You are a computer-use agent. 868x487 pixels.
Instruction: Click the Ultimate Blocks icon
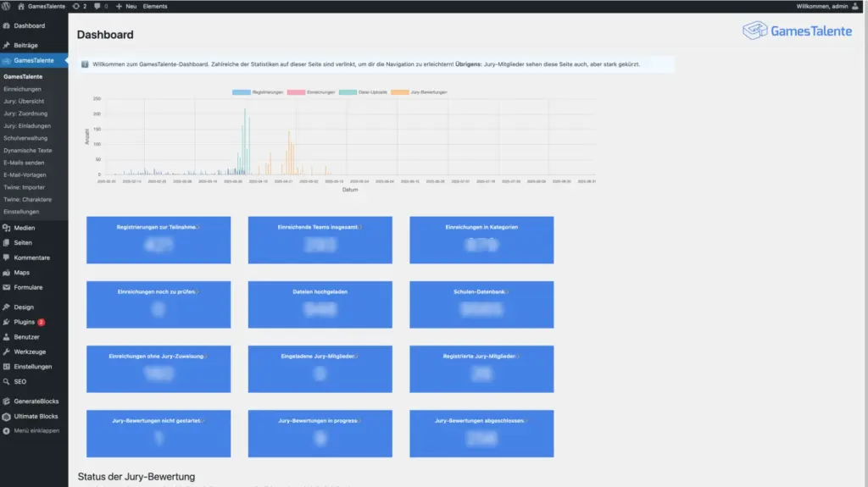pos(7,416)
